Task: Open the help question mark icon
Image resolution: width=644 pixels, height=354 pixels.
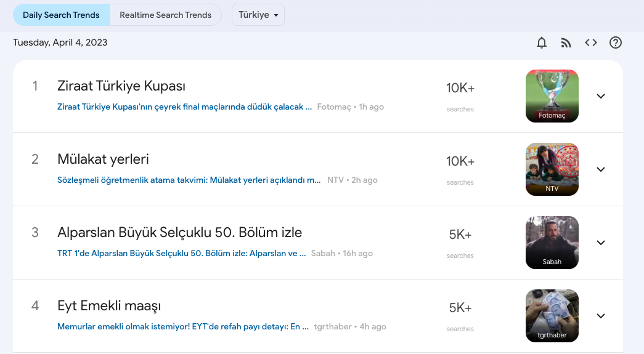Action: pyautogui.click(x=615, y=42)
